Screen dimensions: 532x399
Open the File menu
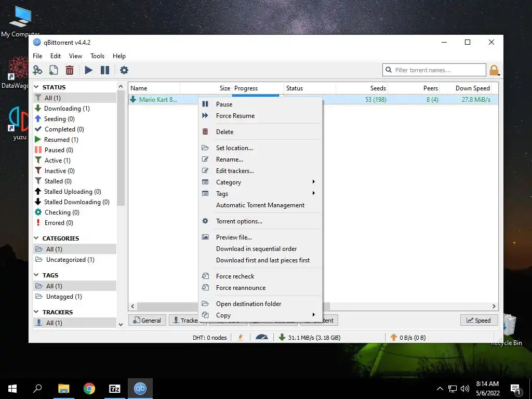[37, 56]
